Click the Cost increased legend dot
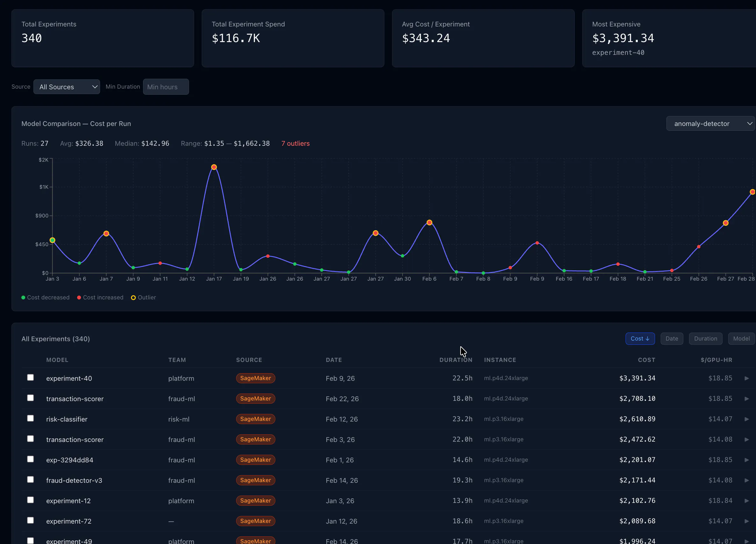Image resolution: width=756 pixels, height=544 pixels. coord(79,298)
